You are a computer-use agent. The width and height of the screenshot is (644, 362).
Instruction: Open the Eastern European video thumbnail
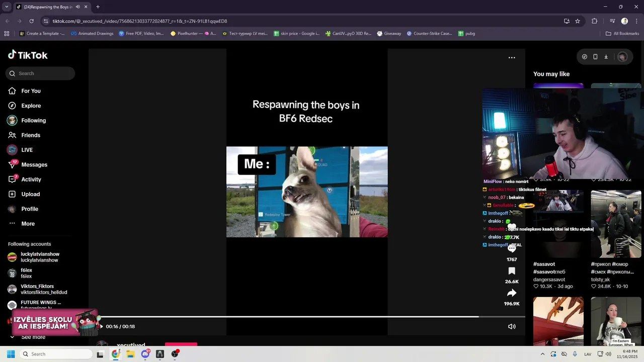[x=616, y=321]
